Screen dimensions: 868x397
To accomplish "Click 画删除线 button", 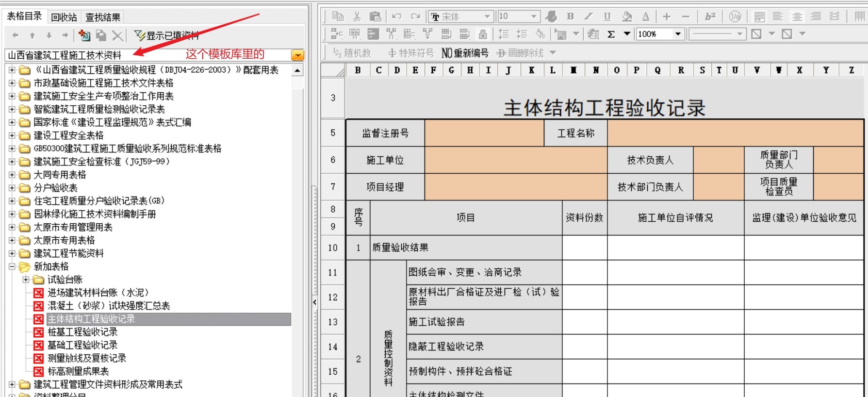I will pyautogui.click(x=521, y=53).
